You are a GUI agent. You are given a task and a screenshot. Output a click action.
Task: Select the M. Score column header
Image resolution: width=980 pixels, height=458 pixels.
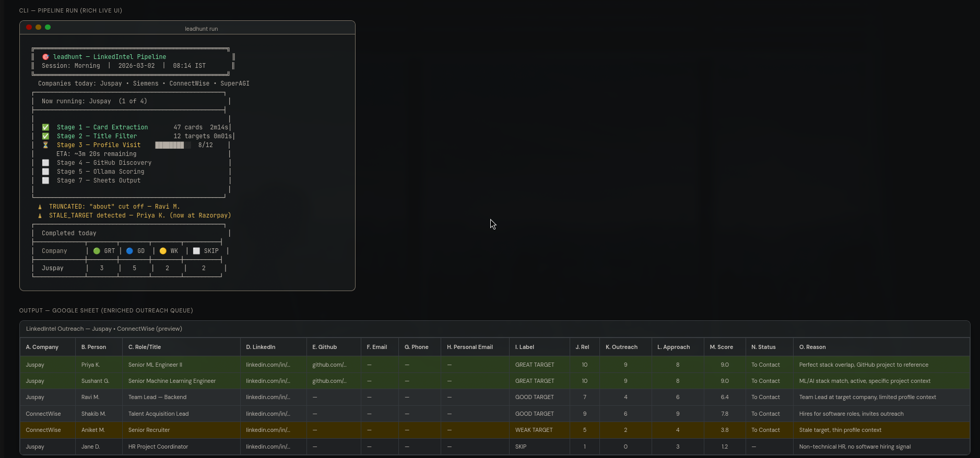coord(721,347)
